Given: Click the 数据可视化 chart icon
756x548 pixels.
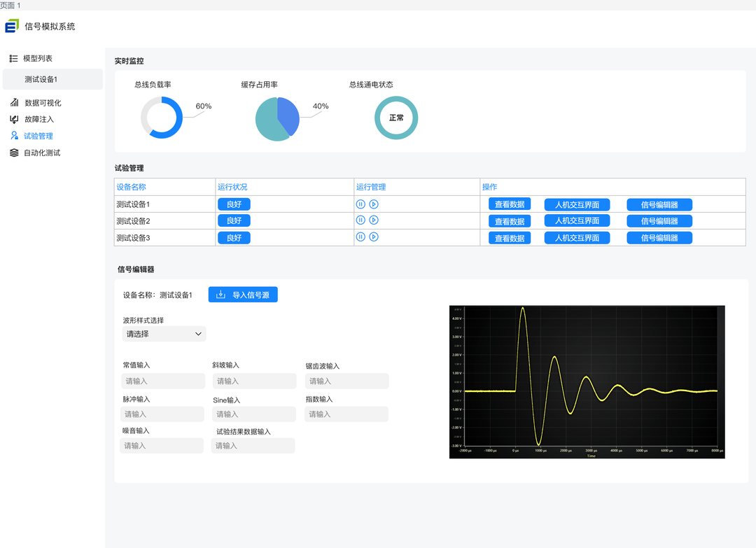Looking at the screenshot, I should [15, 102].
